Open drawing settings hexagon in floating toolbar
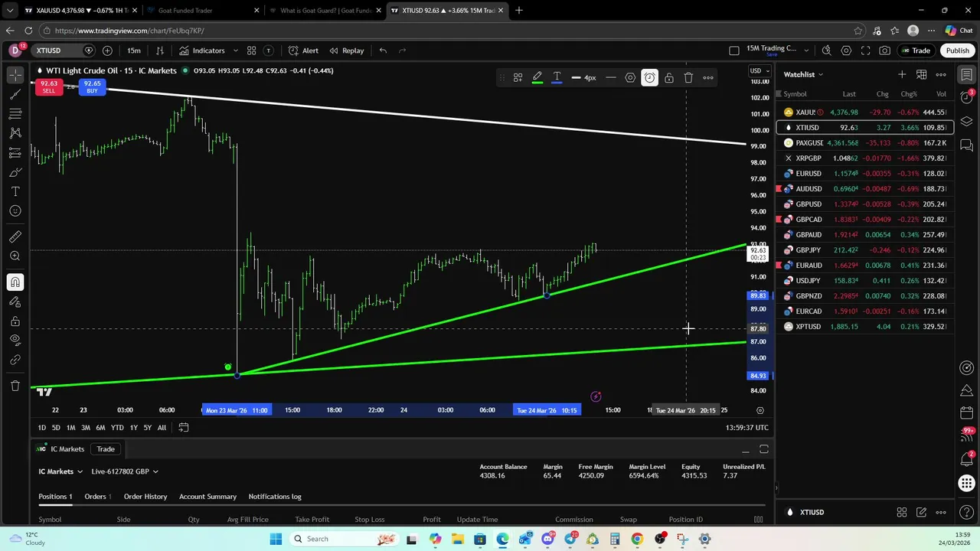 630,77
